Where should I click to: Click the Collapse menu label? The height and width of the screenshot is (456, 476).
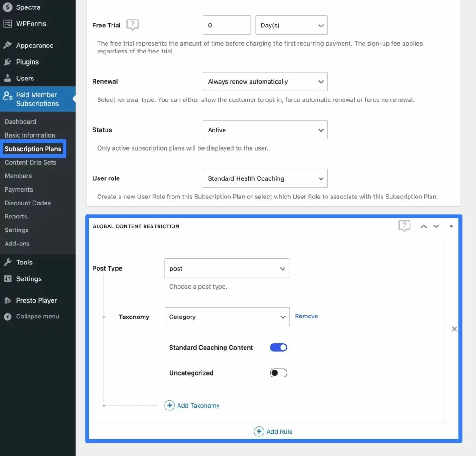tap(37, 317)
